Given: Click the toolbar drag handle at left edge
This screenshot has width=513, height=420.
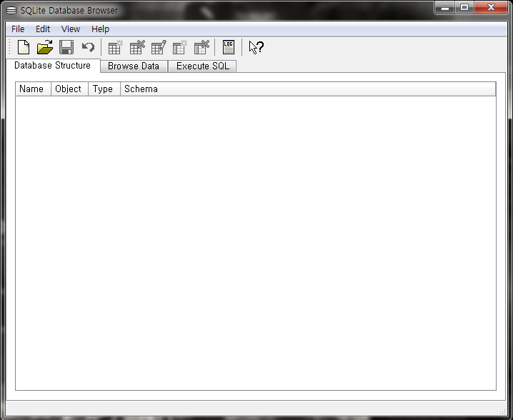Looking at the screenshot, I should 10,47.
